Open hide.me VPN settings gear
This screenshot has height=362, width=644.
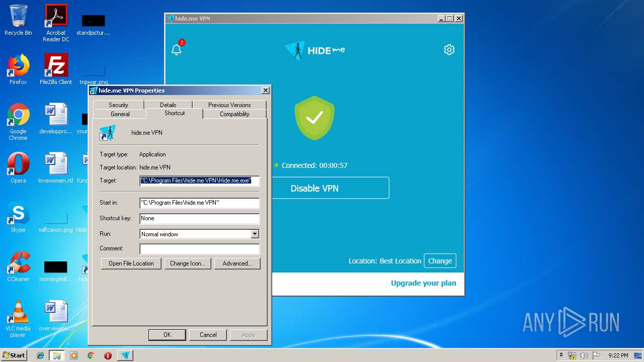(x=449, y=49)
